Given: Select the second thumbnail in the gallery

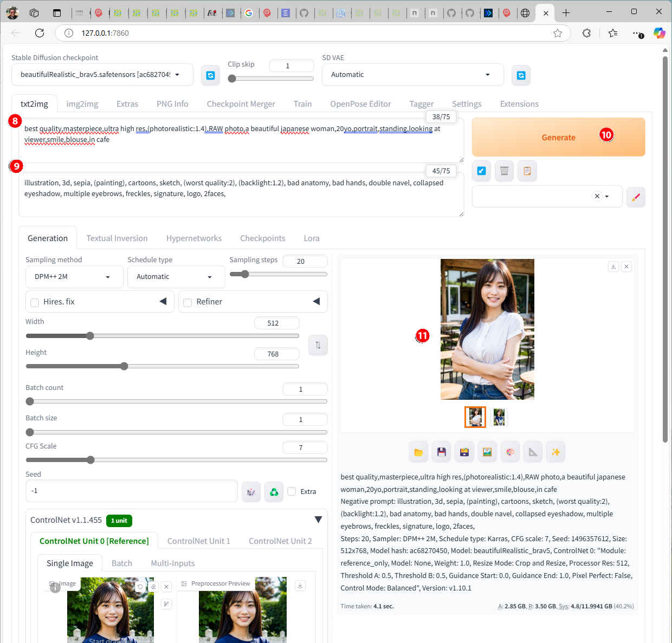Looking at the screenshot, I should point(499,417).
